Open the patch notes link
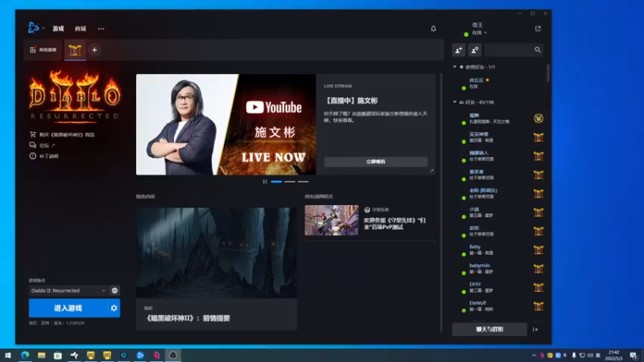The height and width of the screenshot is (362, 644). [44, 156]
